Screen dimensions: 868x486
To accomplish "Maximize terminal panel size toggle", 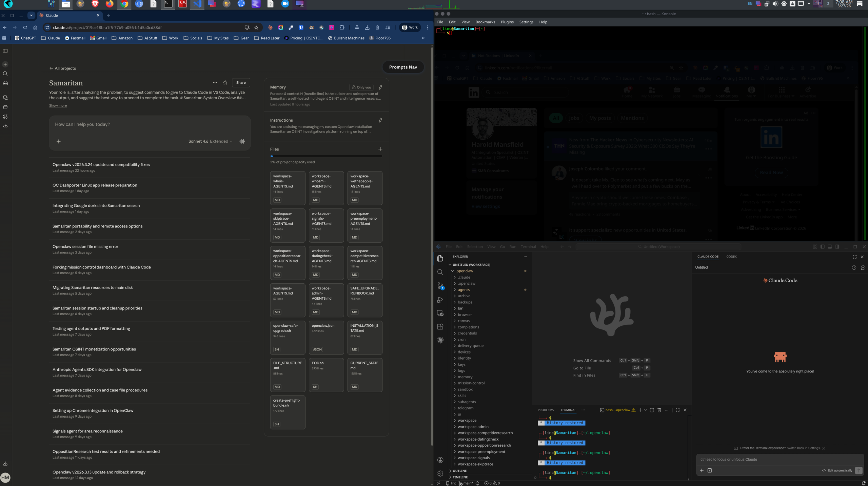I will click(x=677, y=410).
